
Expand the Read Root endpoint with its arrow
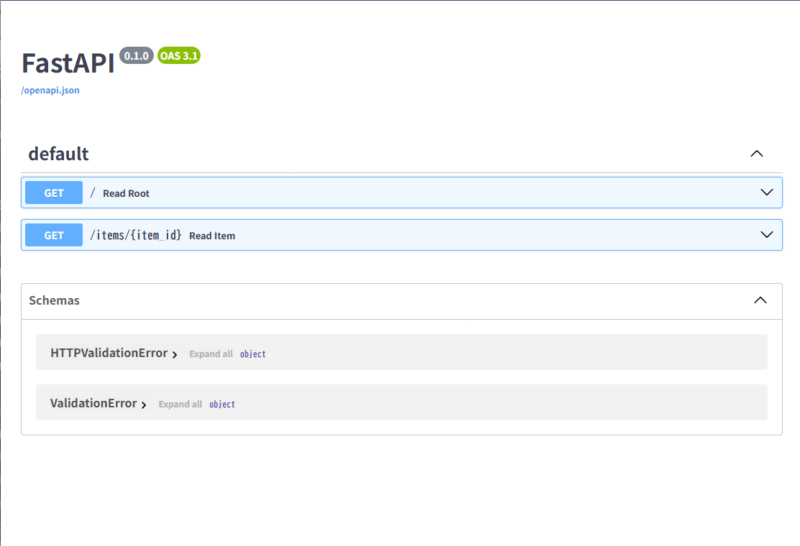click(767, 192)
